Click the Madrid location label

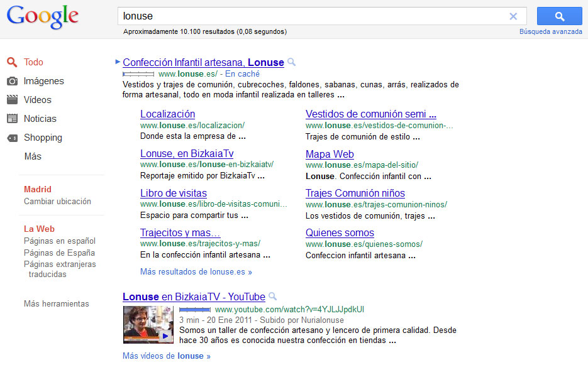(38, 189)
